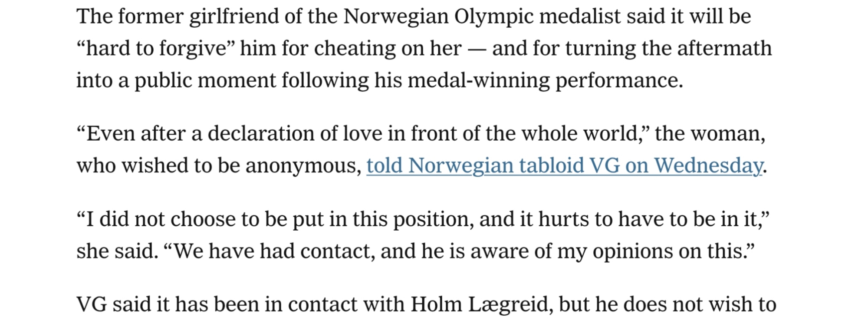Click the word 'world' in the second paragraph
This screenshot has width=868, height=327.
(609, 134)
